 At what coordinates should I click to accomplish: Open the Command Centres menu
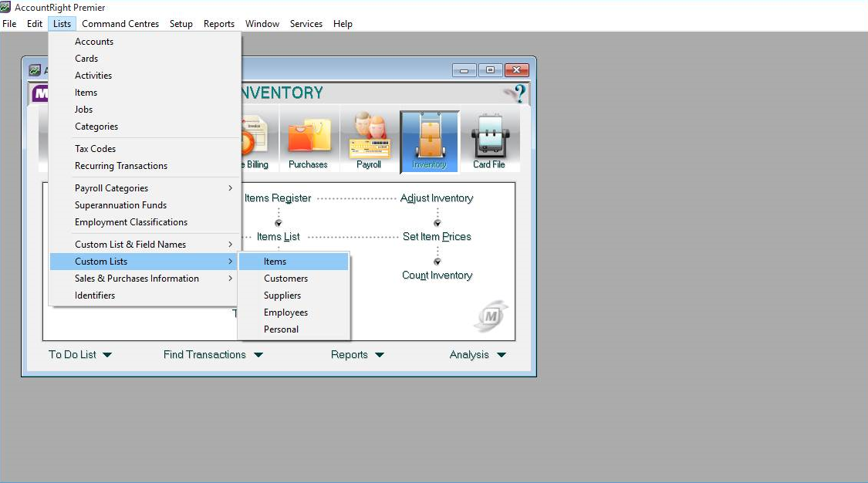(120, 24)
